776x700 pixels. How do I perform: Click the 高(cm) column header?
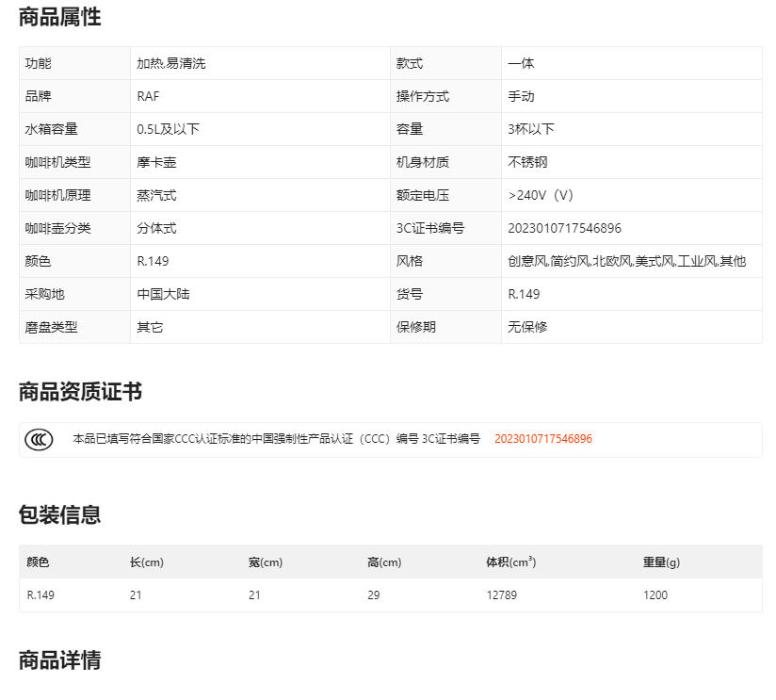click(383, 562)
